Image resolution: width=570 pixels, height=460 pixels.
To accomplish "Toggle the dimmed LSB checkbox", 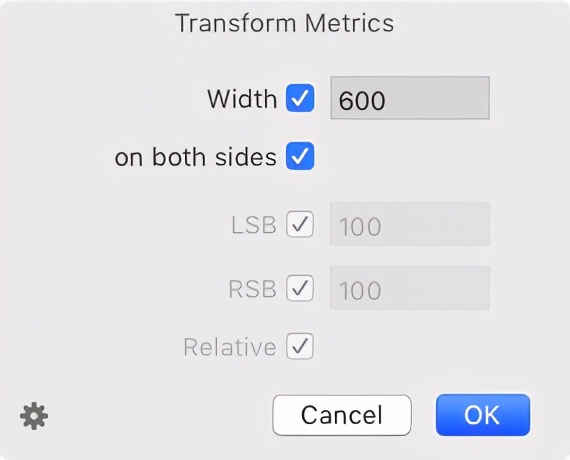I will coord(300,224).
